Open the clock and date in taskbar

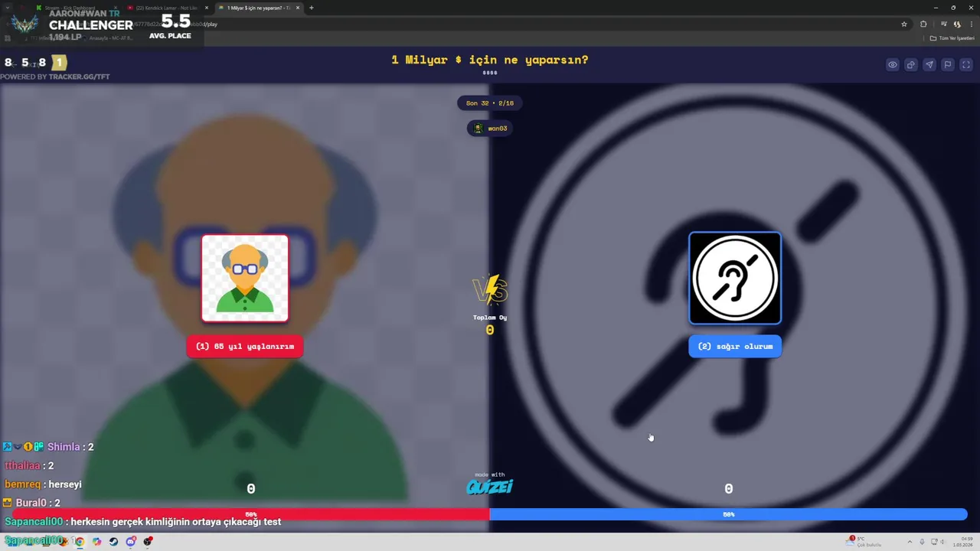pos(962,542)
